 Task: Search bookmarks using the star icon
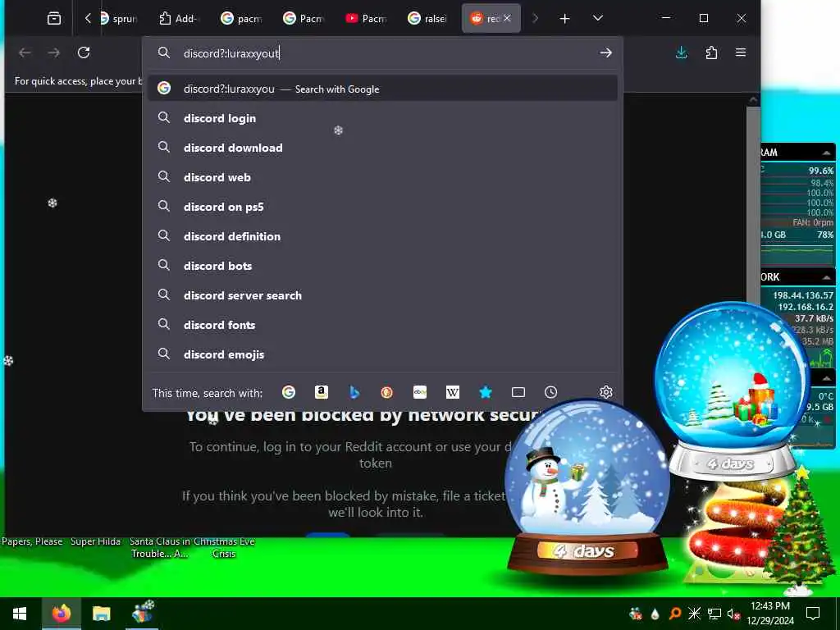(x=486, y=393)
